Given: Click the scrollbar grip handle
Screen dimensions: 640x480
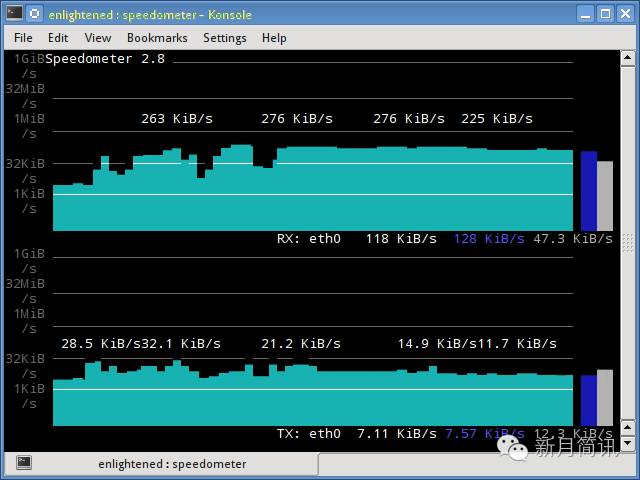Looking at the screenshot, I should point(628,243).
